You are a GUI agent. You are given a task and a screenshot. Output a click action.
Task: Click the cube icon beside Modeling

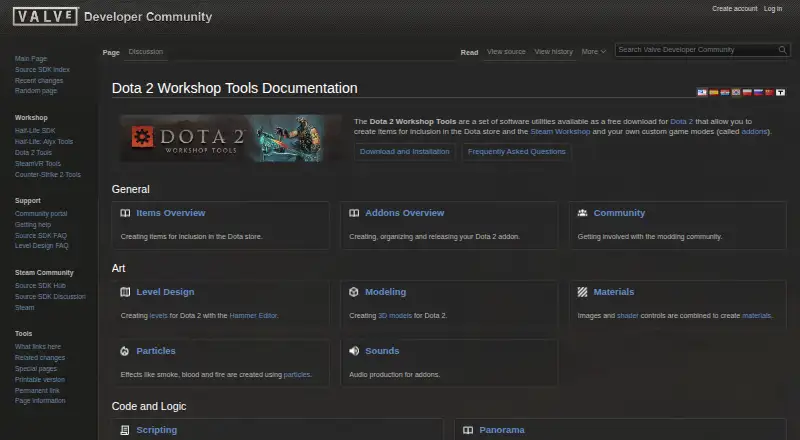[x=354, y=292]
